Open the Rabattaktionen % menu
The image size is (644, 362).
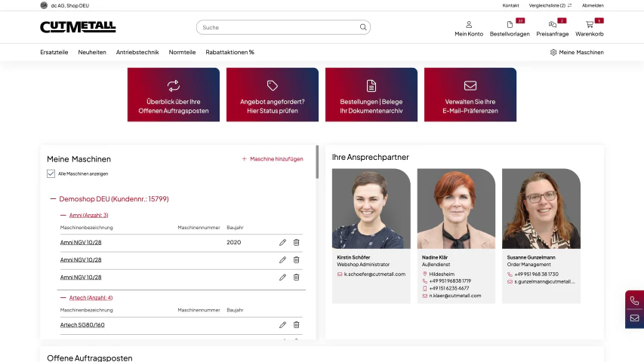tap(230, 52)
